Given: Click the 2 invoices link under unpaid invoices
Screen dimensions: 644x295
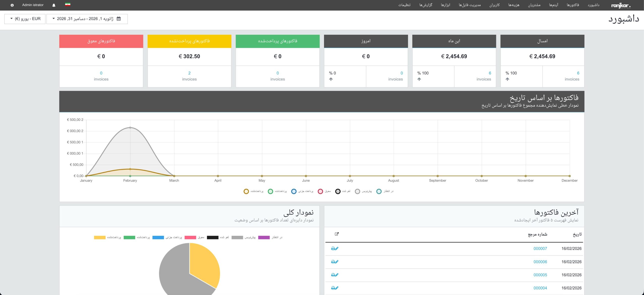Looking at the screenshot, I should pos(189,73).
